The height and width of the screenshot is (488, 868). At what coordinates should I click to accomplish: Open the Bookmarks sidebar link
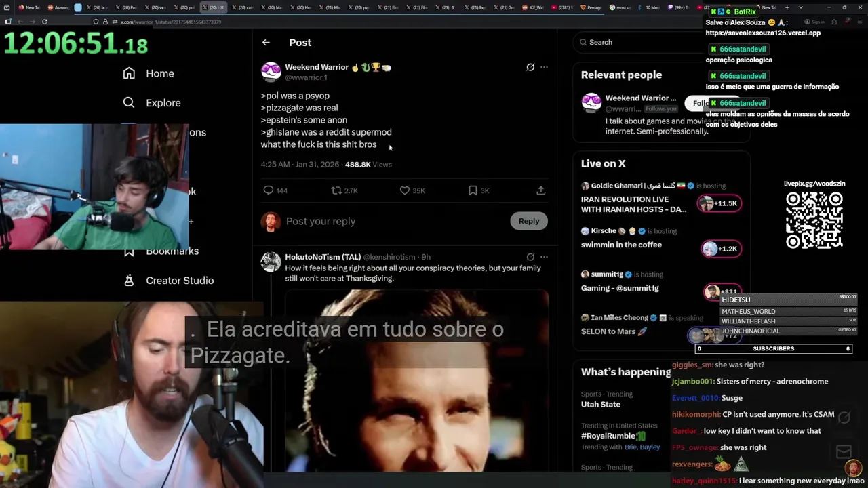[x=172, y=251]
